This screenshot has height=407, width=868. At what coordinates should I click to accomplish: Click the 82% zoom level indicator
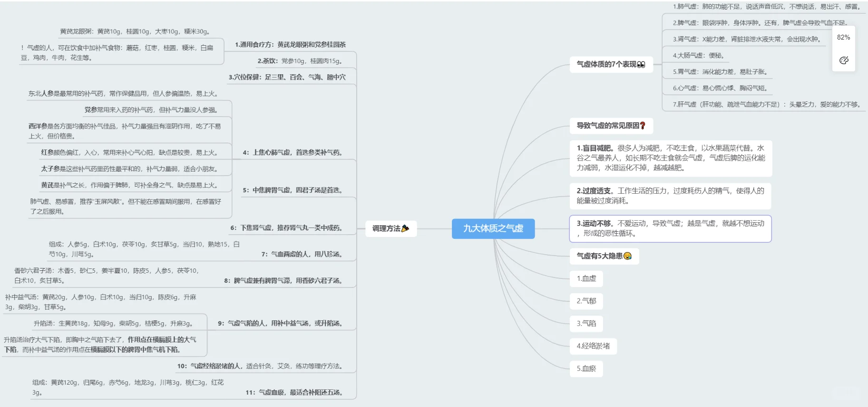click(844, 37)
